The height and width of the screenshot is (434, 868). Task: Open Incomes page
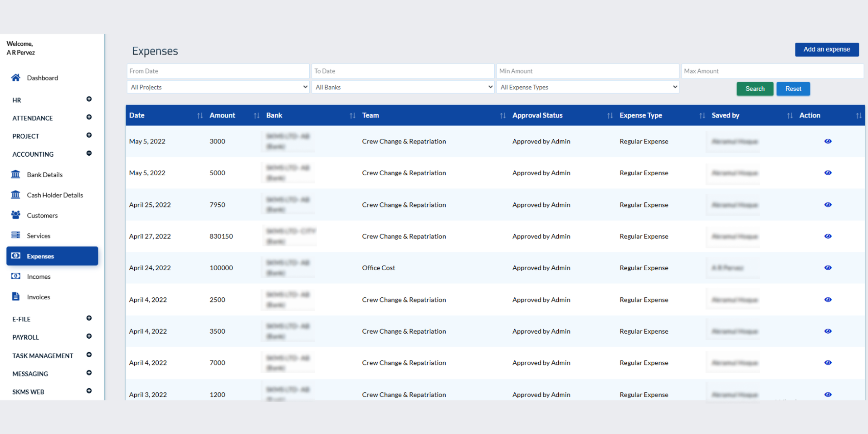click(39, 276)
